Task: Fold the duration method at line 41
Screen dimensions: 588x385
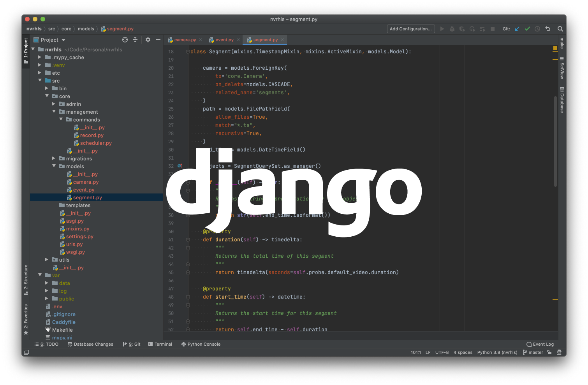Action: (x=188, y=240)
